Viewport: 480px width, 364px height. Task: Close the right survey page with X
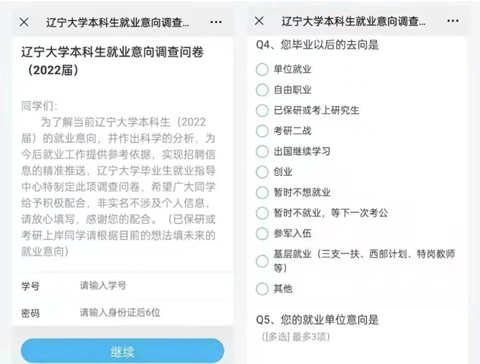[259, 21]
